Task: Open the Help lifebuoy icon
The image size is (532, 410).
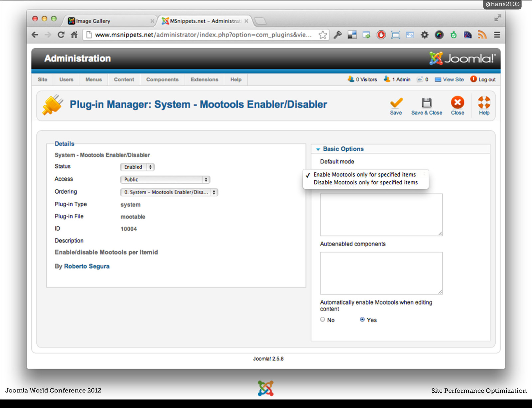Action: tap(484, 102)
